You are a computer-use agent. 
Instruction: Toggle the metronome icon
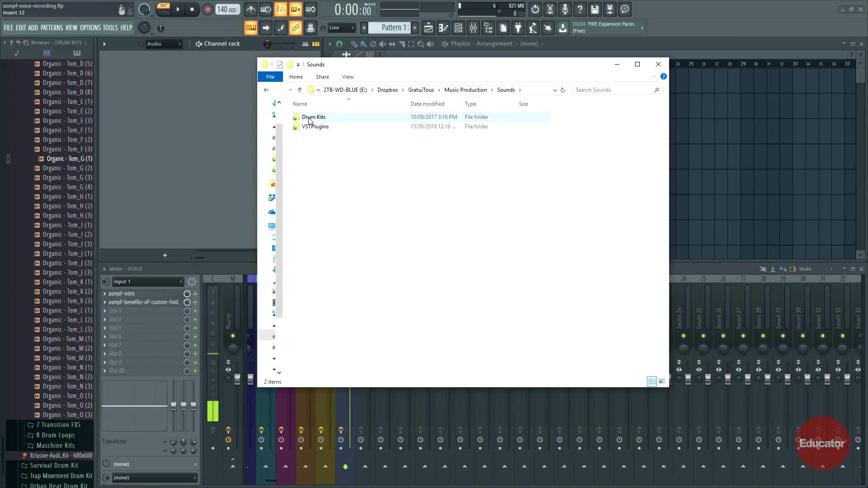tap(251, 9)
